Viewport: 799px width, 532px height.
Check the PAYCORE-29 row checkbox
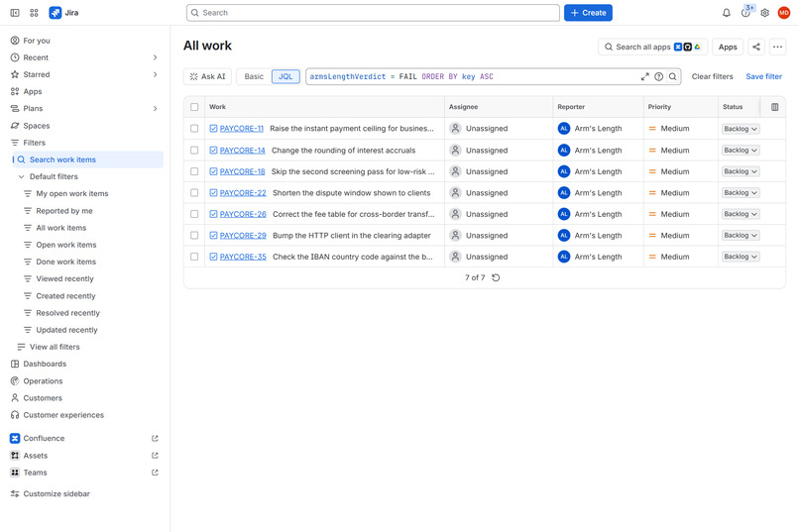194,235
